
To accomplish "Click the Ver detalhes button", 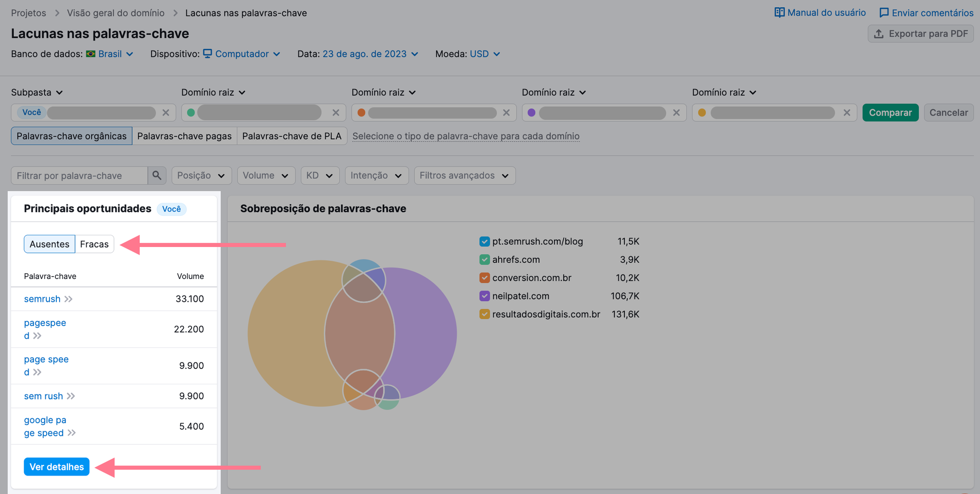I will point(57,467).
